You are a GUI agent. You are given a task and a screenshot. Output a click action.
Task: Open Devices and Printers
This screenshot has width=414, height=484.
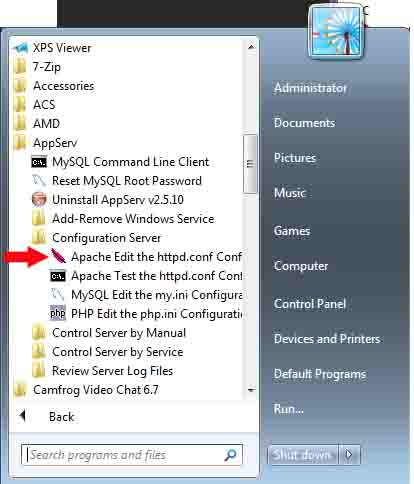pyautogui.click(x=327, y=339)
